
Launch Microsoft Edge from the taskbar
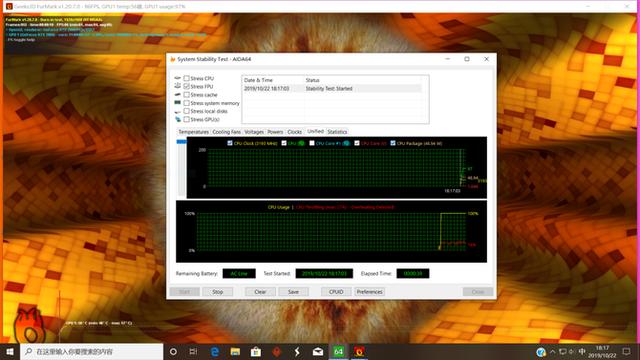[215, 351]
